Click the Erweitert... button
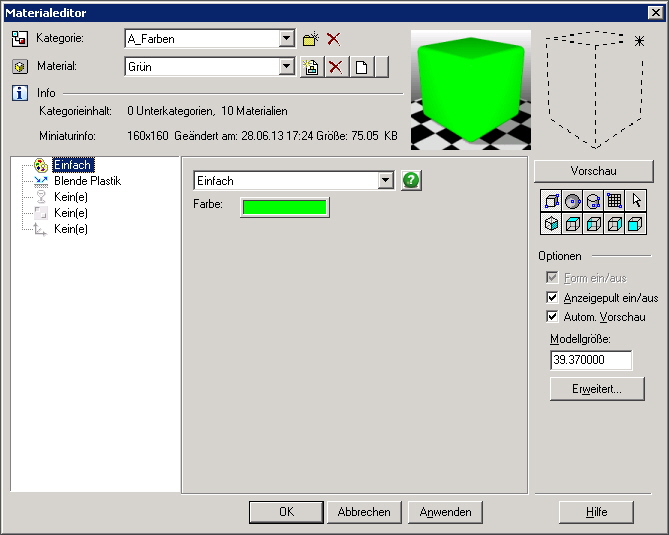The width and height of the screenshot is (669, 535). tap(597, 389)
